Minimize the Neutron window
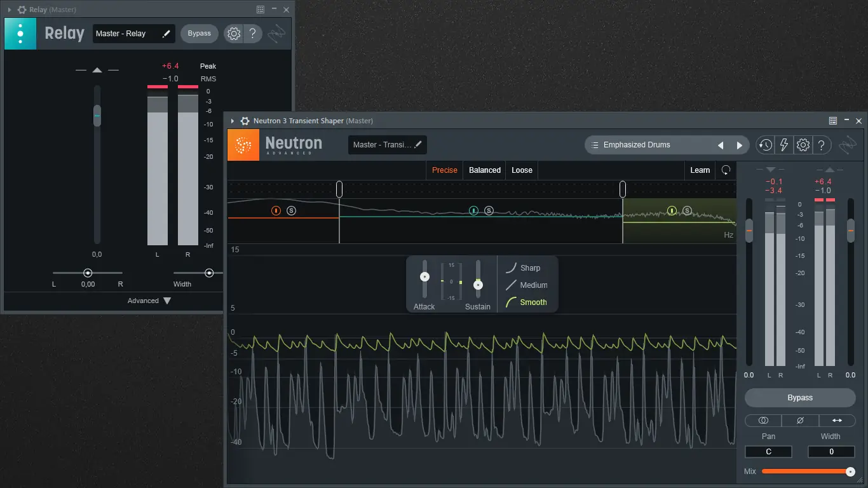868x488 pixels. pos(846,121)
